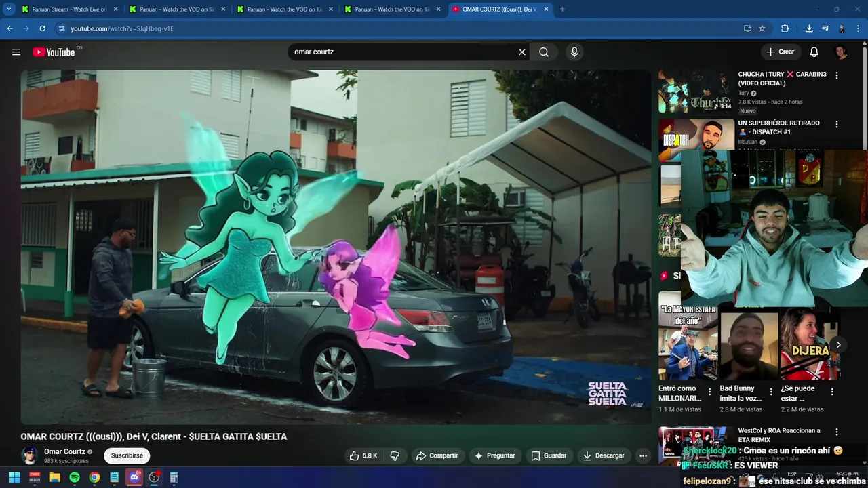Open UN SUPERHÉROE RETIRADO DISPATCH thumbnail
The width and height of the screenshot is (868, 488).
click(x=696, y=140)
